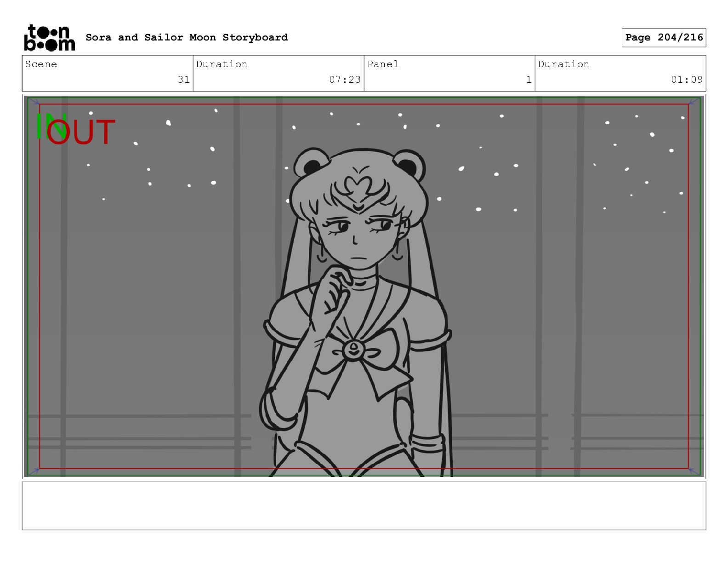This screenshot has height=563, width=728.
Task: Select the scene number "31"
Action: click(x=184, y=80)
